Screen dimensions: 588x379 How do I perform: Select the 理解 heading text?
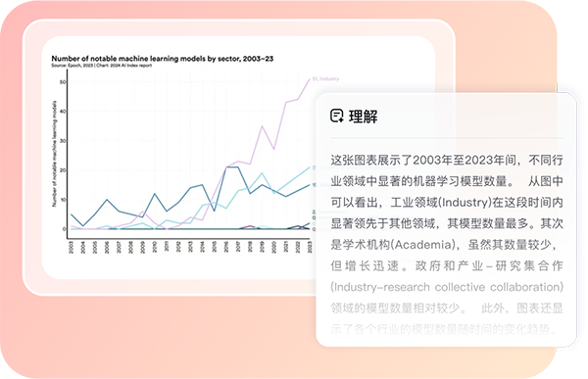[x=363, y=117]
